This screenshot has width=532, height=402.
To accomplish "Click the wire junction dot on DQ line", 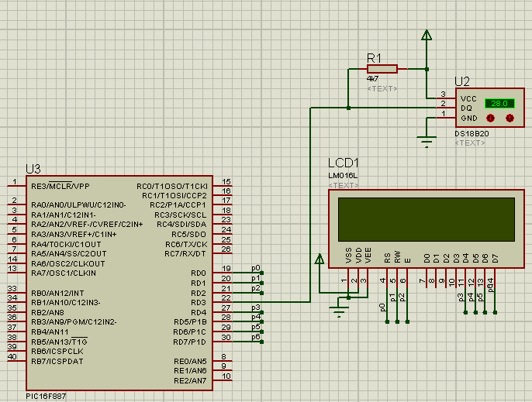I will coord(348,108).
